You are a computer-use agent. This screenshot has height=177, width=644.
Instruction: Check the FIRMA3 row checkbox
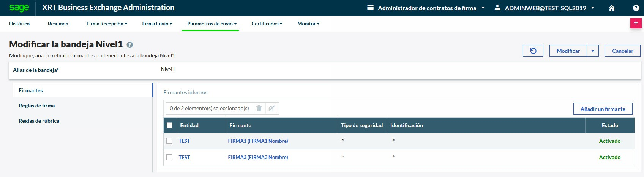click(x=169, y=157)
